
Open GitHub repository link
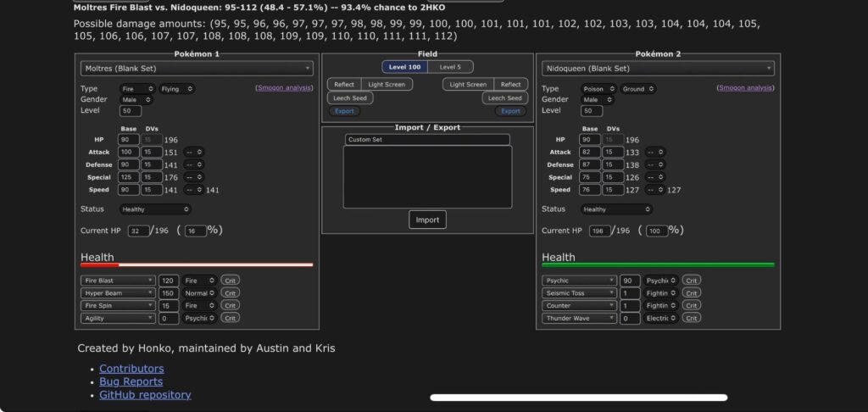click(146, 395)
